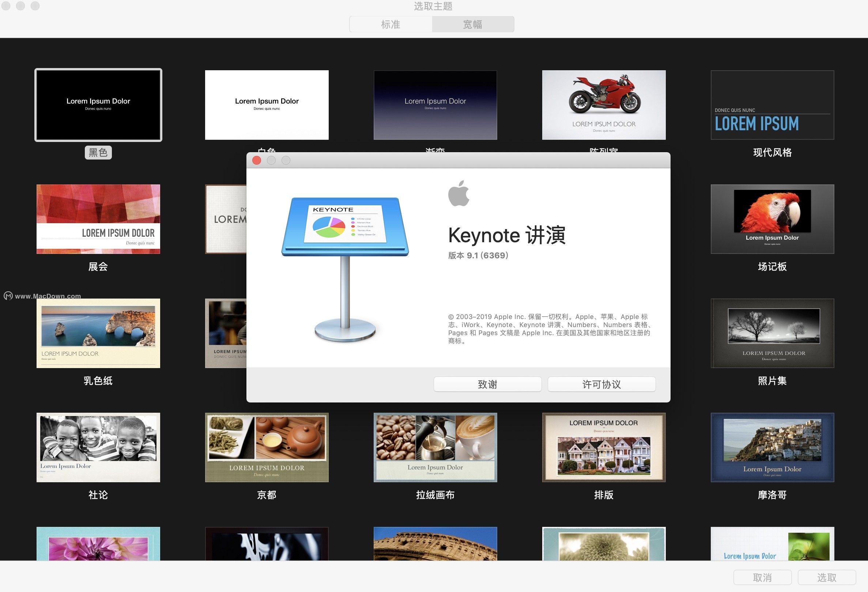Click the Keynote podium app icon
The width and height of the screenshot is (868, 592).
click(x=345, y=270)
